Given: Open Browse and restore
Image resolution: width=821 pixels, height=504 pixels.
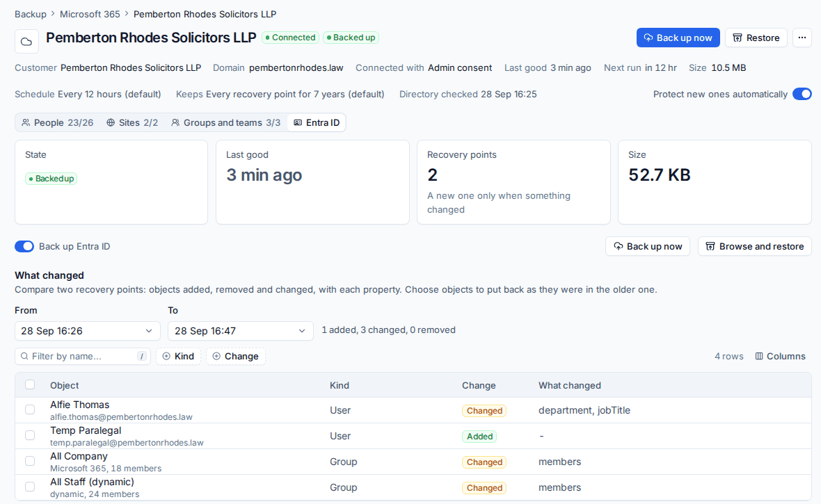Looking at the screenshot, I should point(754,247).
